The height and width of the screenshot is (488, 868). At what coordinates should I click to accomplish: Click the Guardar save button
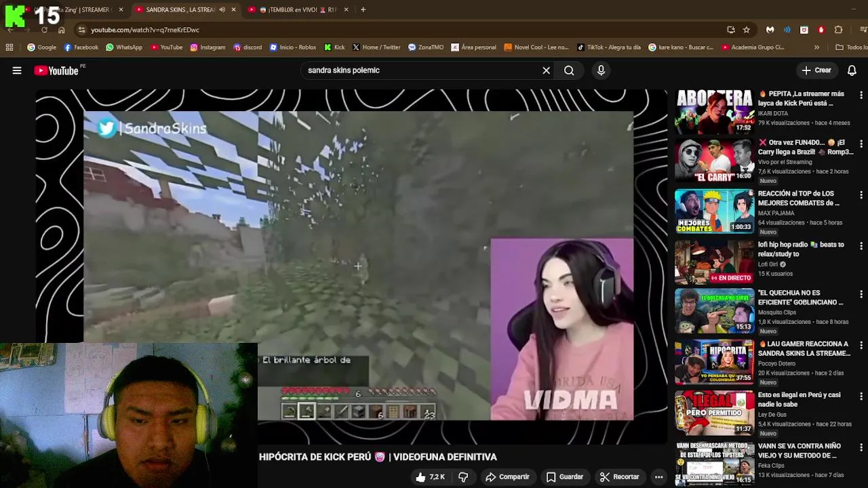click(x=565, y=477)
